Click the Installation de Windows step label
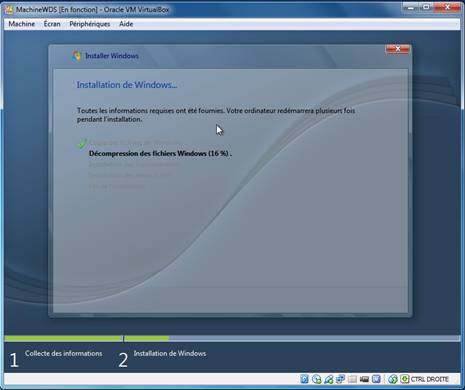This screenshot has width=465, height=390. pyautogui.click(x=170, y=353)
